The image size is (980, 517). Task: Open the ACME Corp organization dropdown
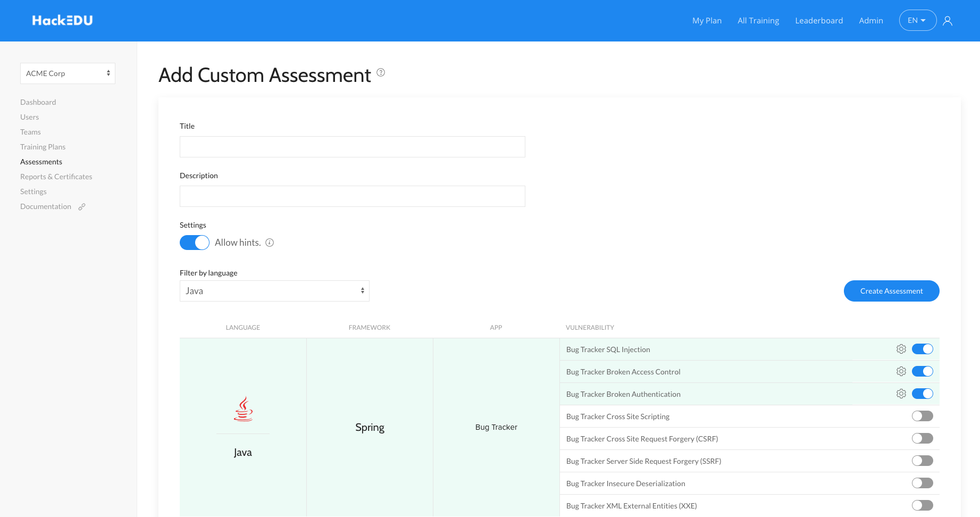pos(68,73)
